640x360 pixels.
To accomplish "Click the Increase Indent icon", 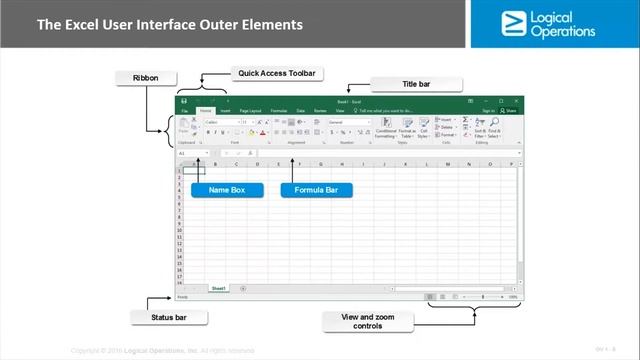I will tap(307, 132).
